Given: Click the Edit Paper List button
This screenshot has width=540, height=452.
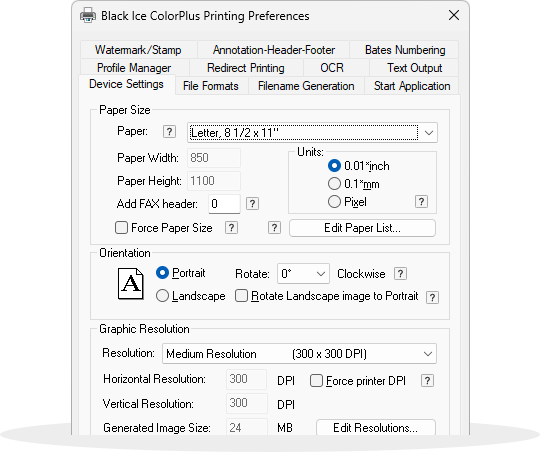Looking at the screenshot, I should 362,228.
